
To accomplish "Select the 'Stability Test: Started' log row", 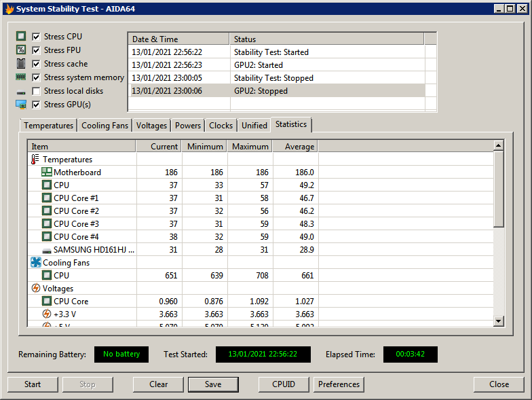I will tap(277, 52).
